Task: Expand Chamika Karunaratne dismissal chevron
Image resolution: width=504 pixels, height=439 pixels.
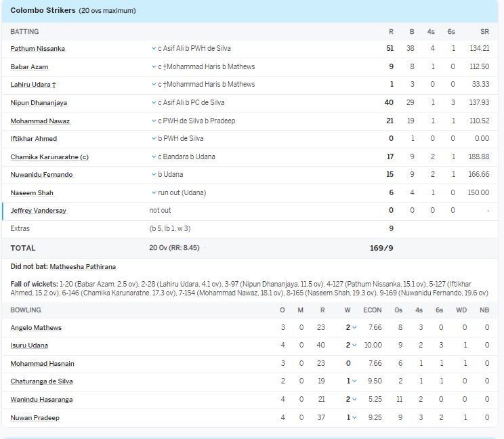Action: (x=154, y=157)
